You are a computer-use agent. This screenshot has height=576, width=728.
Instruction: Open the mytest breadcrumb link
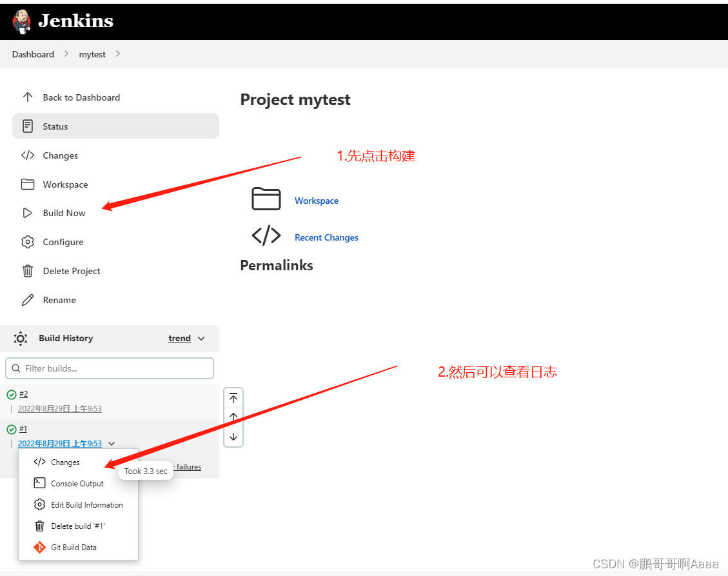(x=92, y=54)
